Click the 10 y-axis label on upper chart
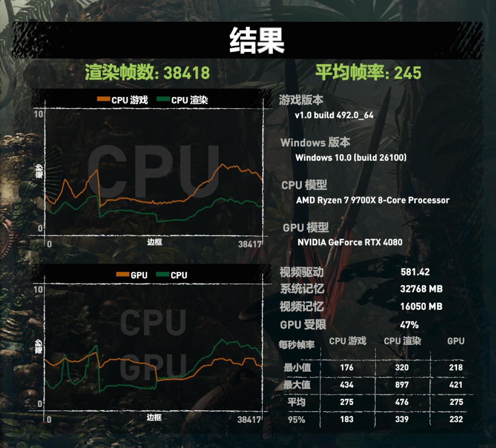The image size is (496, 448). [x=38, y=114]
